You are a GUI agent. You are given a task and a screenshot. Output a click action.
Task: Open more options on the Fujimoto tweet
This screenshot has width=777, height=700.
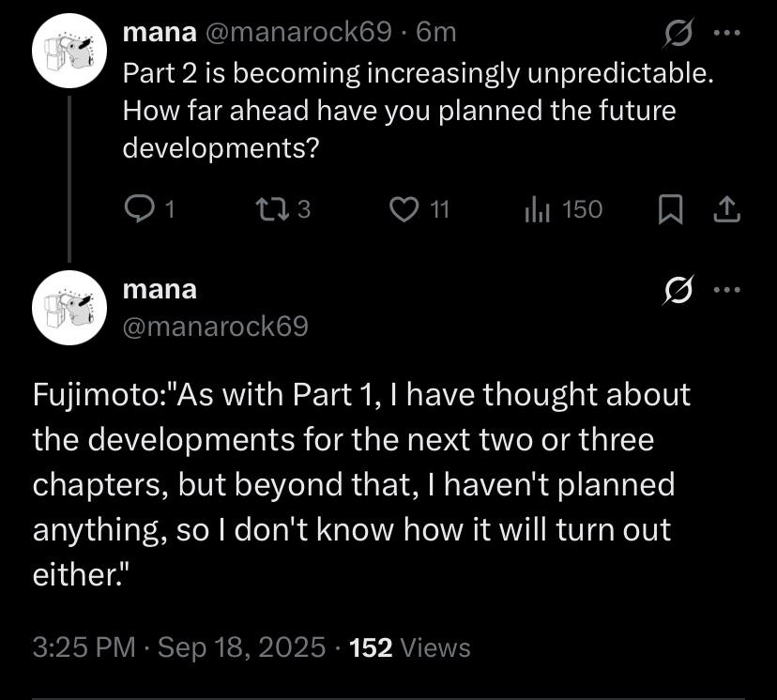[x=727, y=291]
